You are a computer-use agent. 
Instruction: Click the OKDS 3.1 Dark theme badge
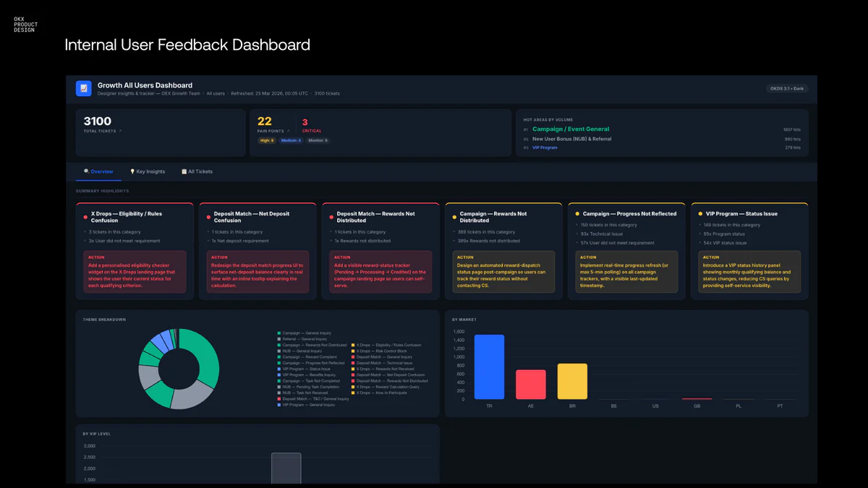pyautogui.click(x=787, y=89)
